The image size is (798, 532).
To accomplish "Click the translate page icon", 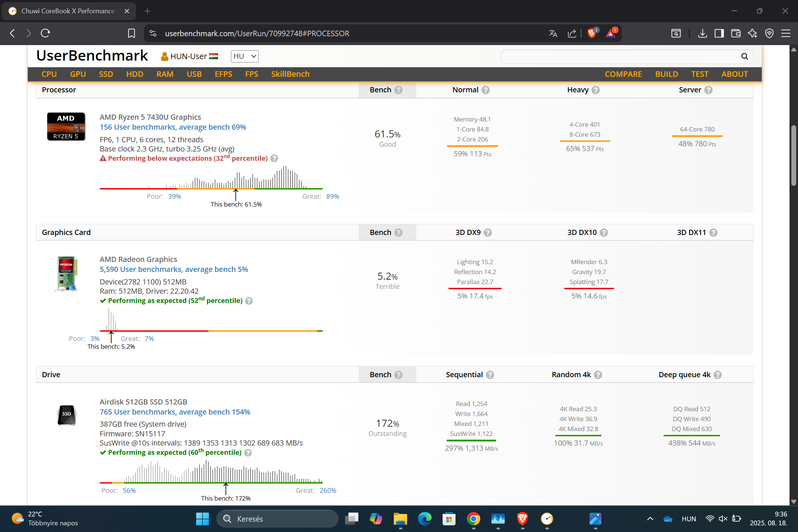I will pos(553,33).
